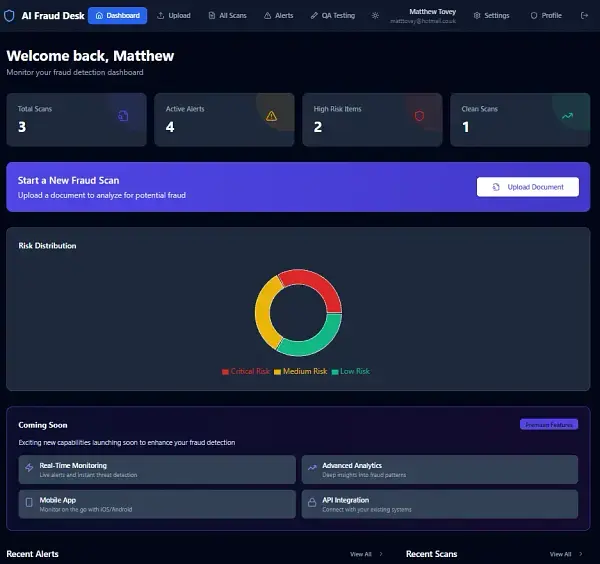The image size is (600, 564).
Task: Click the High Risk Items shield icon
Action: click(x=419, y=116)
